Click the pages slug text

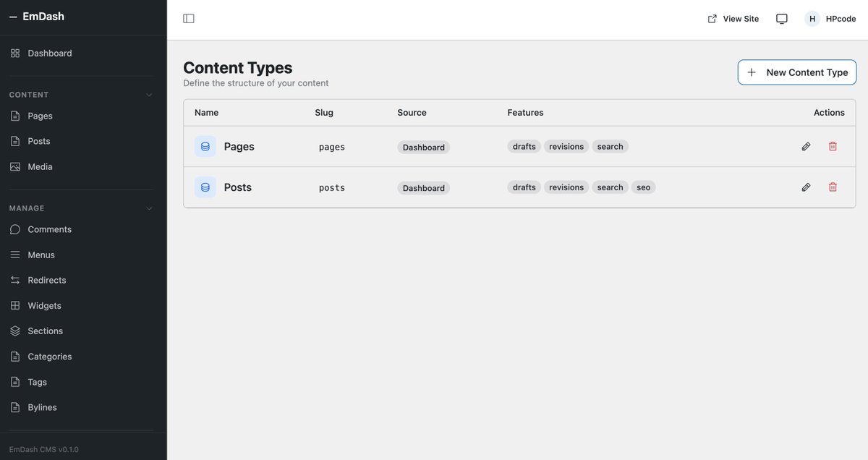pyautogui.click(x=332, y=147)
